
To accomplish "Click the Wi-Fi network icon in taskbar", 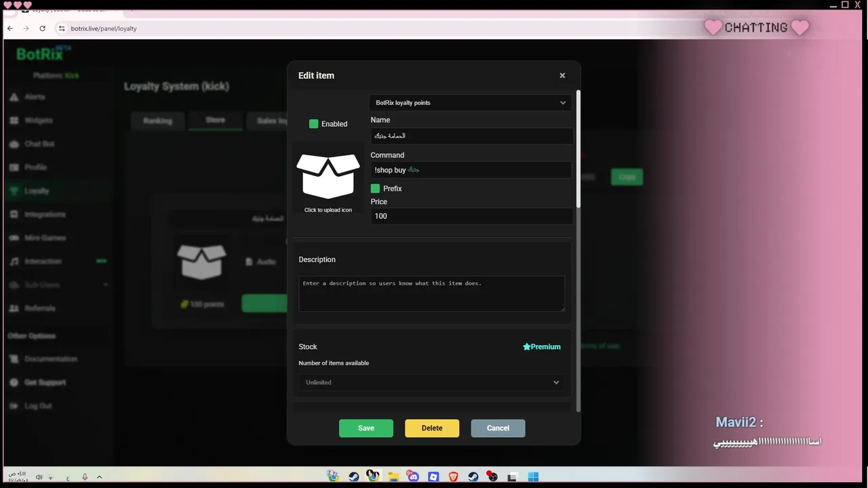I will click(51, 478).
